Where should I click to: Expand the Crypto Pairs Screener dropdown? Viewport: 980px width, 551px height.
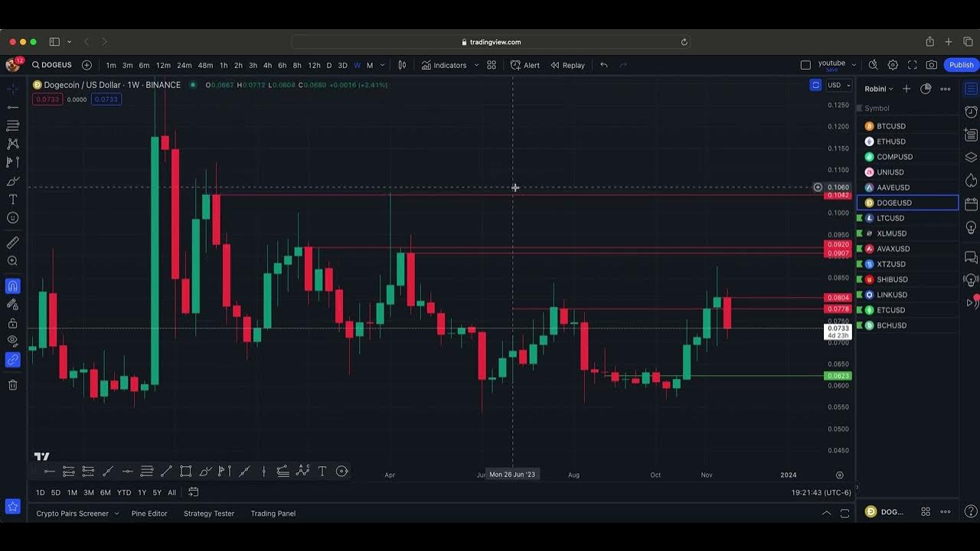tap(116, 514)
